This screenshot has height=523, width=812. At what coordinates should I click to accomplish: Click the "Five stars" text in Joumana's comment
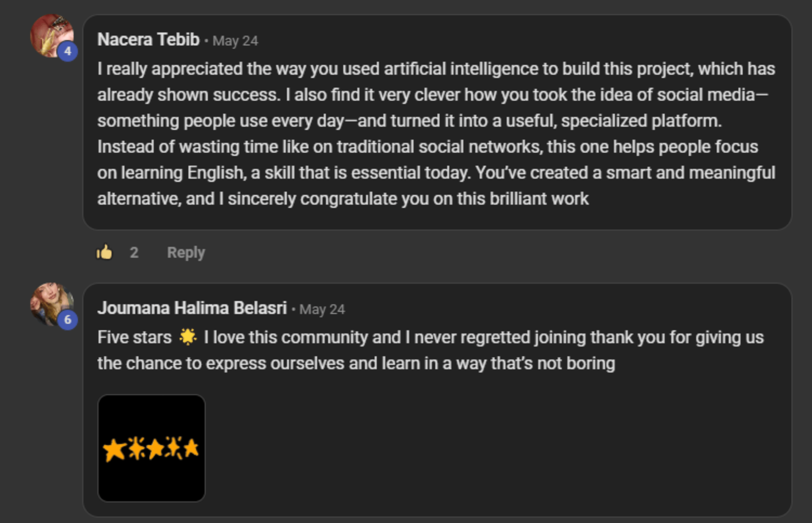coord(134,338)
